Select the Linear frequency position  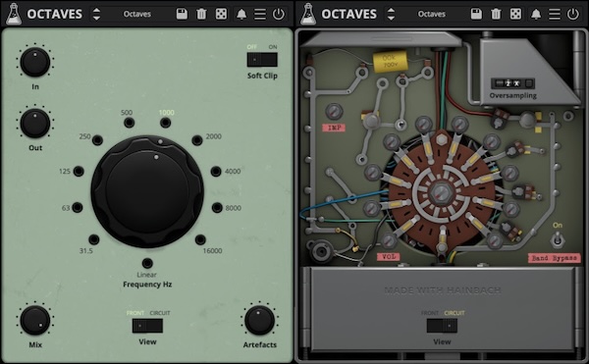(x=147, y=263)
